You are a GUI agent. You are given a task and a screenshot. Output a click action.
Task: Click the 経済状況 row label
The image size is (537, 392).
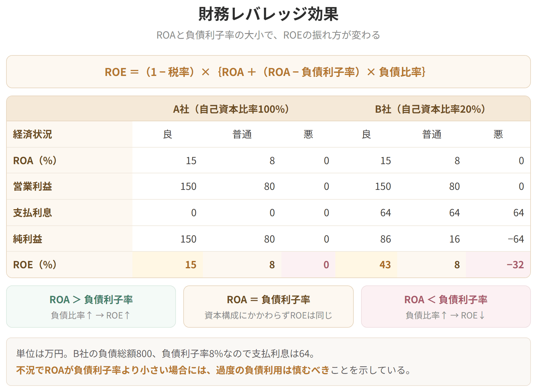click(x=32, y=134)
